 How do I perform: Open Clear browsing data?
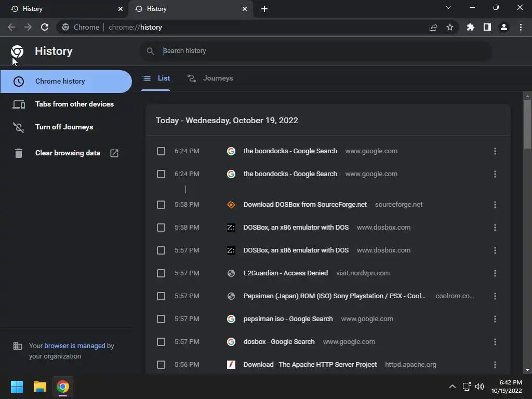tap(66, 153)
